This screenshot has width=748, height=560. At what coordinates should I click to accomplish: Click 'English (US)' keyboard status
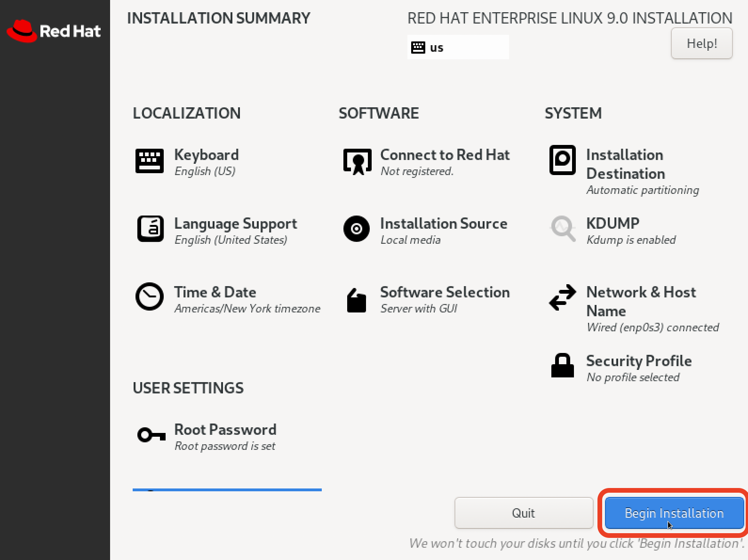point(205,171)
